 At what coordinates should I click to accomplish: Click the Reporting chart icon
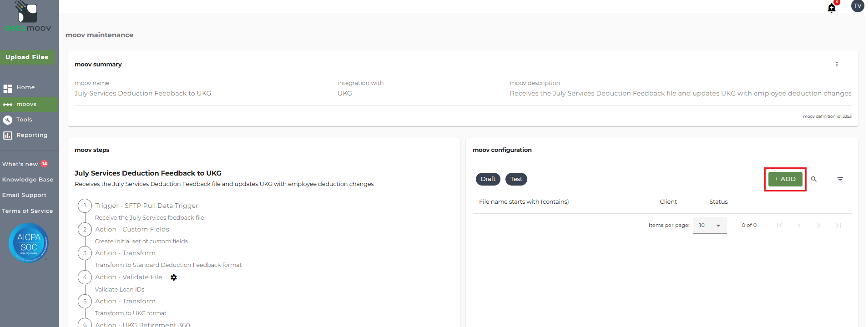pos(8,136)
